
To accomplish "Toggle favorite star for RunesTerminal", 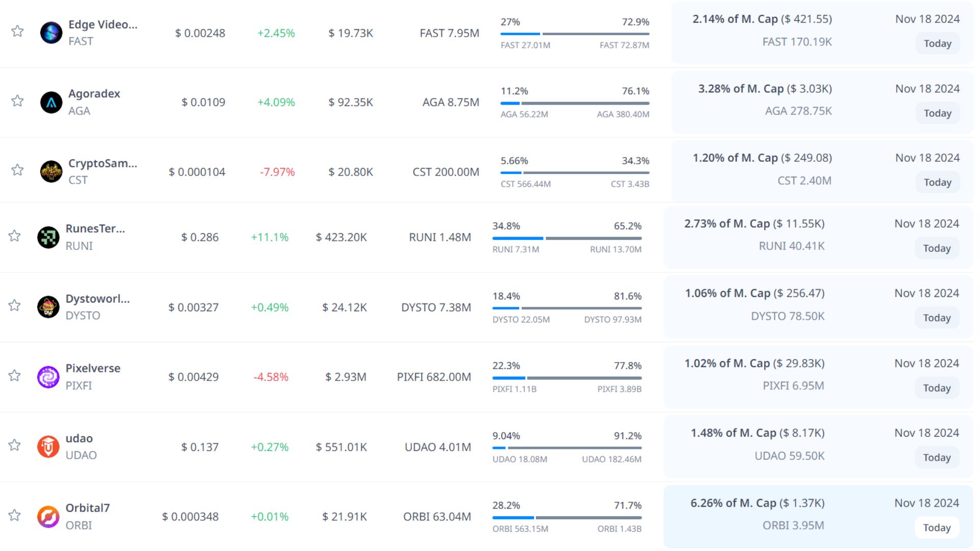I will [x=14, y=236].
